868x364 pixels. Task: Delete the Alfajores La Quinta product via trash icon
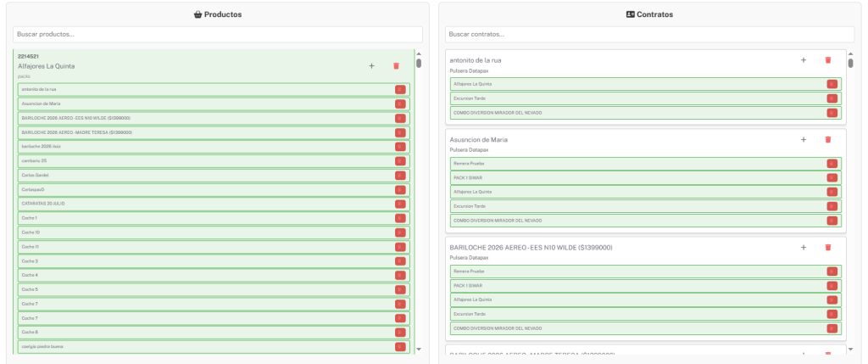(396, 66)
